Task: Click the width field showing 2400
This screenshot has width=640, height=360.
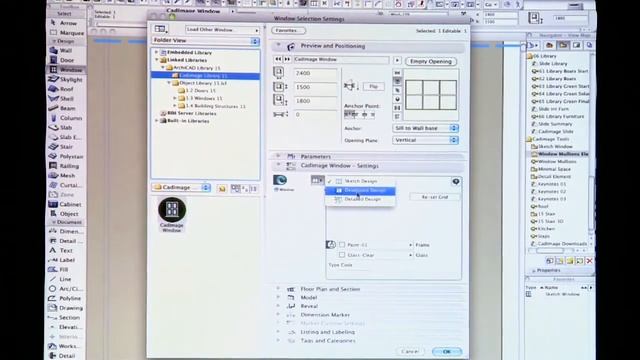Action: pyautogui.click(x=315, y=73)
